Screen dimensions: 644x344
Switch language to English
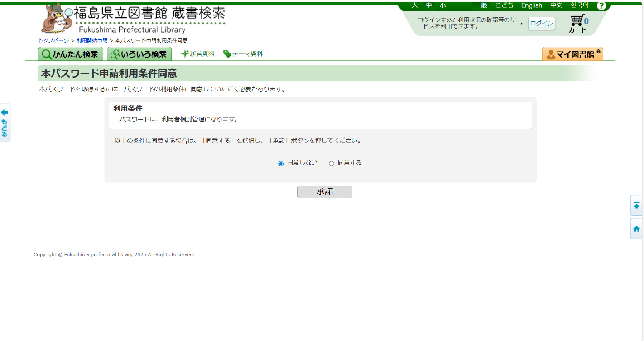point(531,5)
